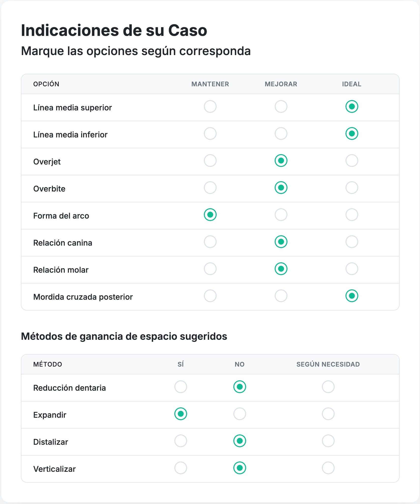This screenshot has height=504, width=420.
Task: Select Mejorar for Overjet
Action: point(281,161)
